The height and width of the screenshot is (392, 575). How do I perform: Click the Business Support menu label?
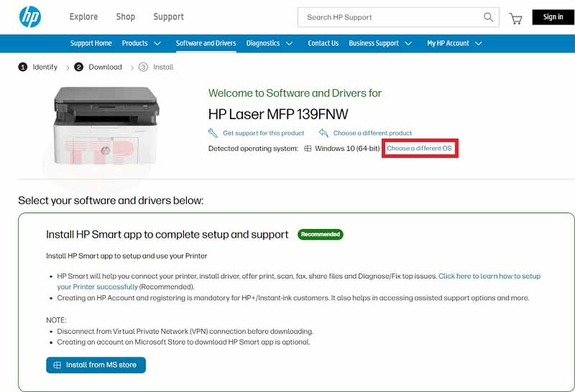coord(373,43)
